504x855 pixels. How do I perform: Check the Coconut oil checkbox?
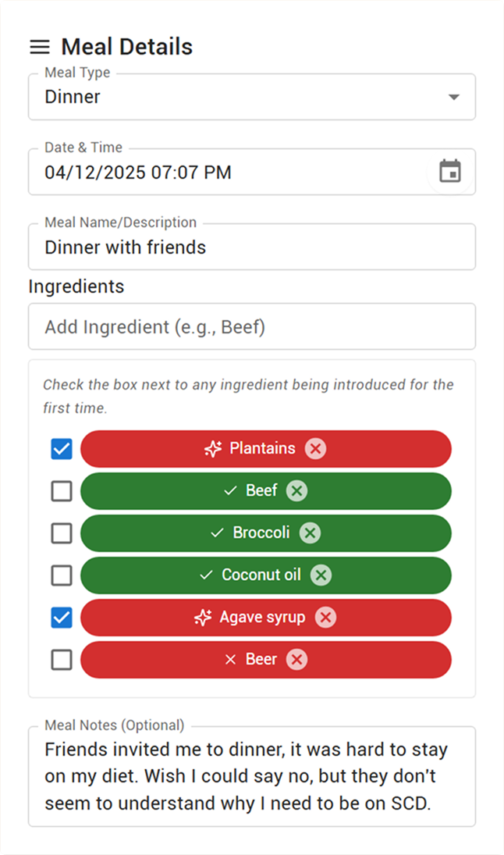click(62, 575)
